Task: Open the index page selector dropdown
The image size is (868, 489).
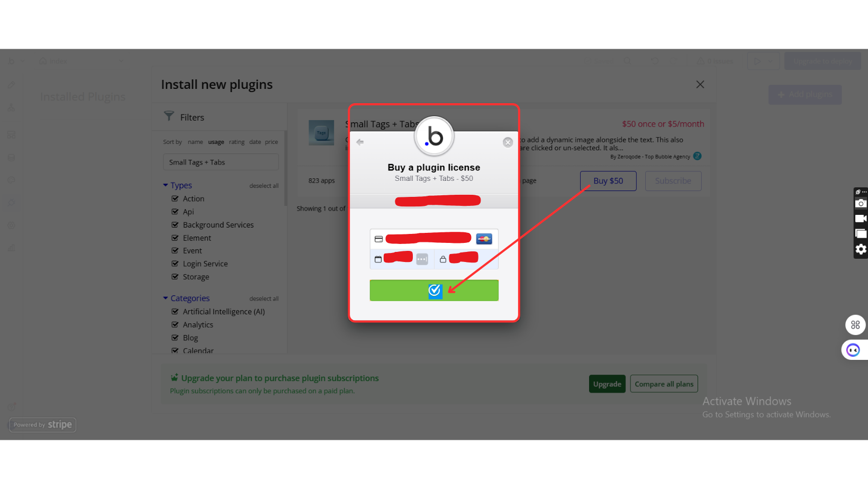Action: tap(81, 61)
